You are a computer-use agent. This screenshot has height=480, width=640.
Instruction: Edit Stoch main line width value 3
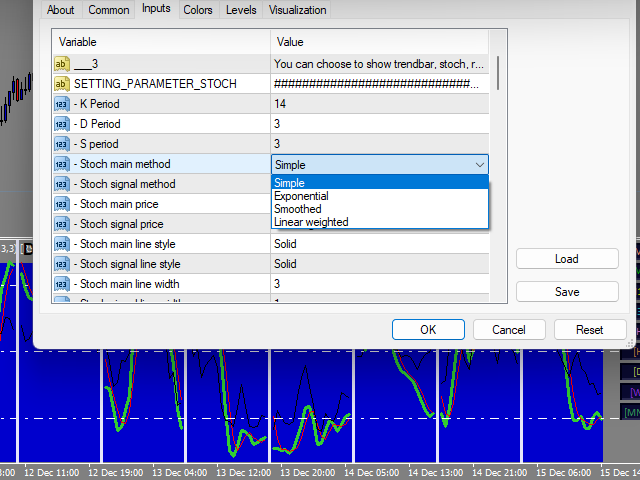point(380,284)
